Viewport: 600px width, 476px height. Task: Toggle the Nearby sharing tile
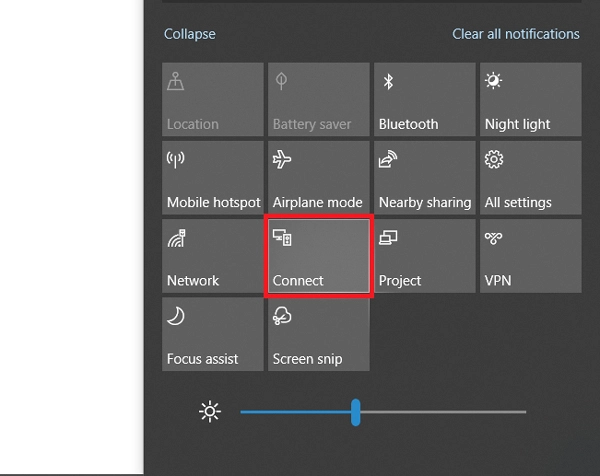425,178
